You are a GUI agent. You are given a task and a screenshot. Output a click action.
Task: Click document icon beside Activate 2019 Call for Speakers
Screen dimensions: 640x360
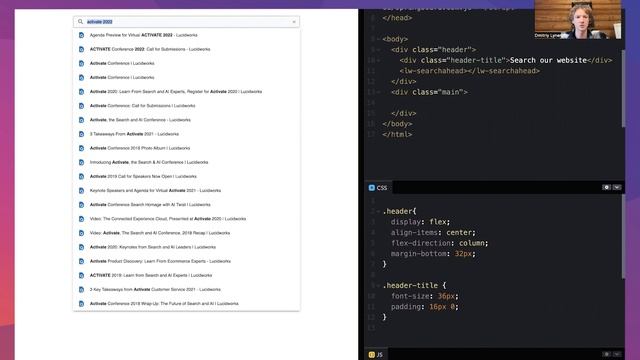[x=81, y=176]
